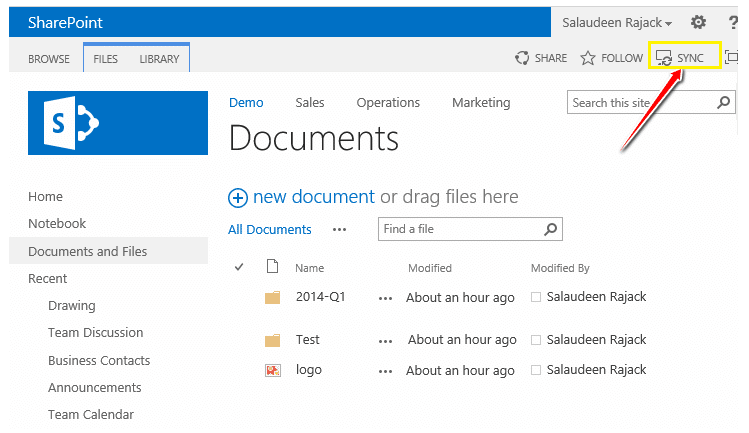Switch to the Browse ribbon tab
Screen dimensions: 749x433
click(x=49, y=59)
